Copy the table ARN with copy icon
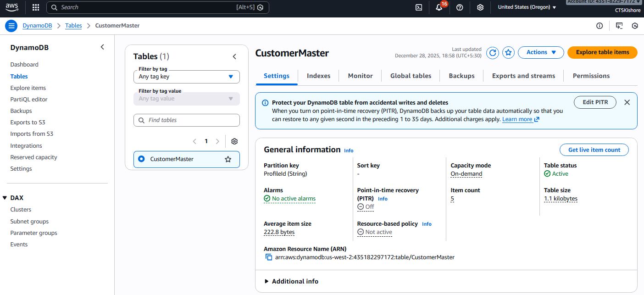The image size is (644, 295). tap(269, 257)
